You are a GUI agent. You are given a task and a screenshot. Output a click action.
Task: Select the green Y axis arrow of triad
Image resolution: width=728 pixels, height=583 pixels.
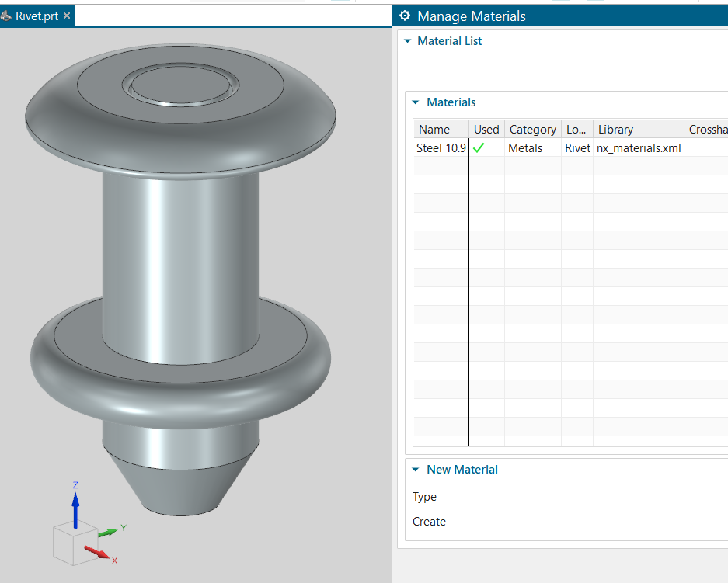109,532
